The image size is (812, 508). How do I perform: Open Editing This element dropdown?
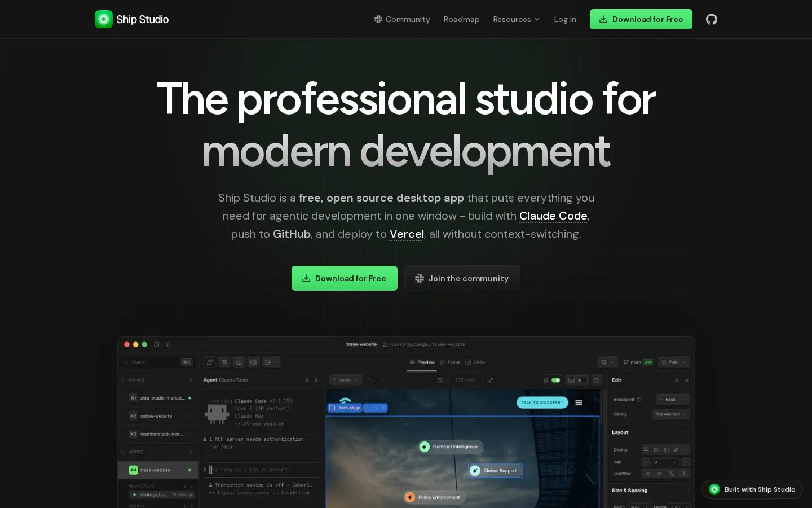tap(671, 414)
